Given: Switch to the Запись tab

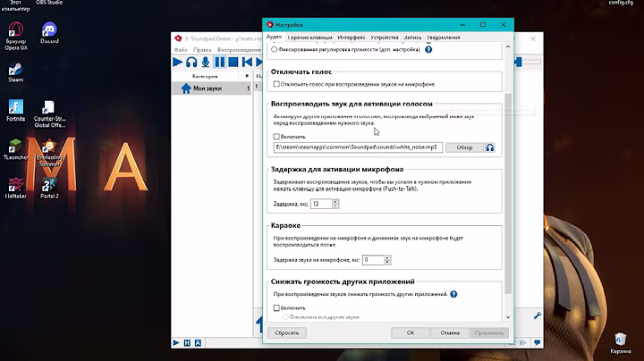Looking at the screenshot, I should (412, 38).
